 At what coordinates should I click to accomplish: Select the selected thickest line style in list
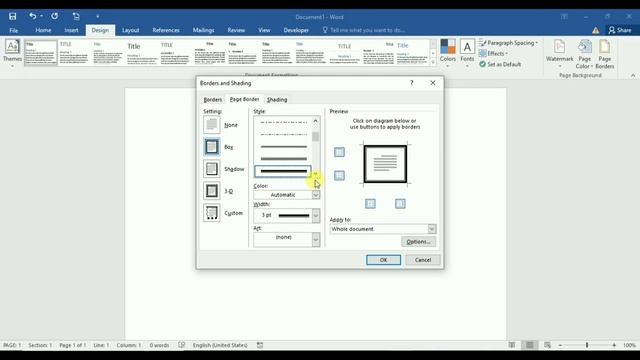pyautogui.click(x=283, y=171)
